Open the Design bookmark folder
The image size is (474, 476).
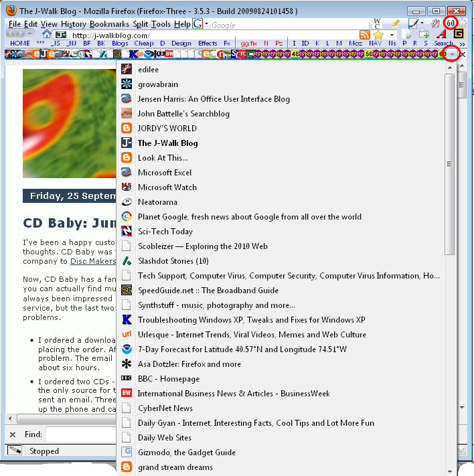181,44
